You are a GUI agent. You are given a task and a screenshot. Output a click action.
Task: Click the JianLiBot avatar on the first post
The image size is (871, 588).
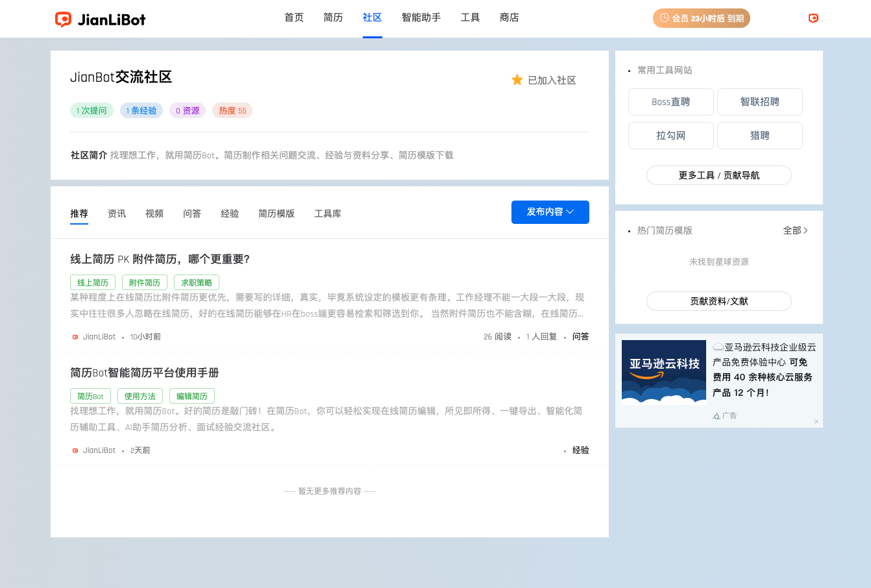[x=75, y=336]
